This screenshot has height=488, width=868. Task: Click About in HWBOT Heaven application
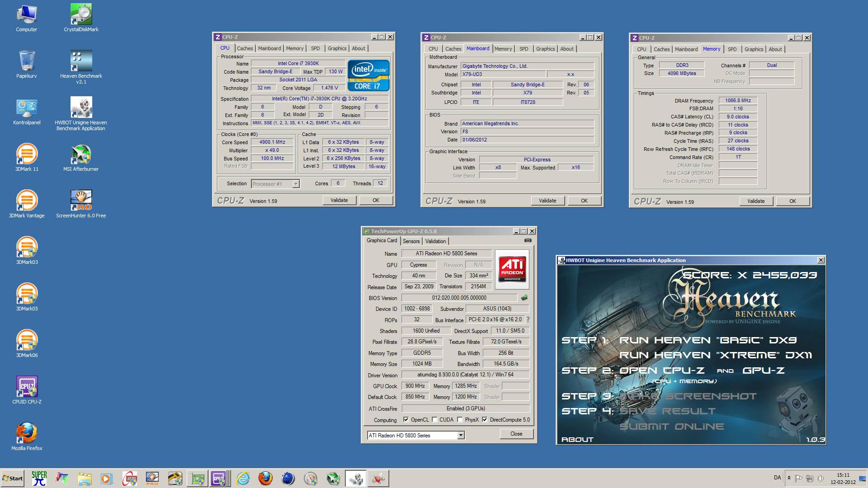[x=577, y=439]
